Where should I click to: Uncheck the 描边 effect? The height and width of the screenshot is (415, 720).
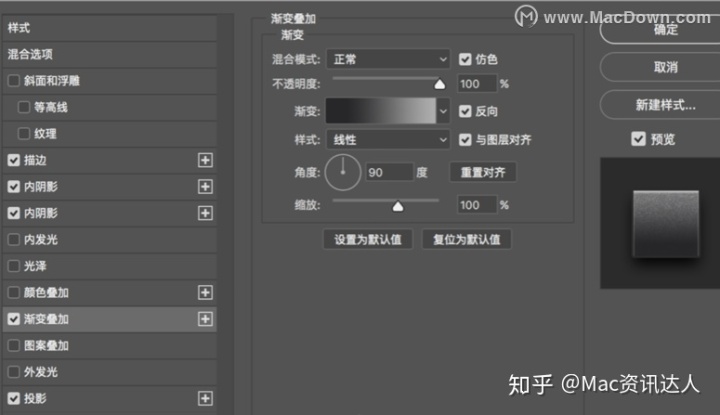click(14, 160)
